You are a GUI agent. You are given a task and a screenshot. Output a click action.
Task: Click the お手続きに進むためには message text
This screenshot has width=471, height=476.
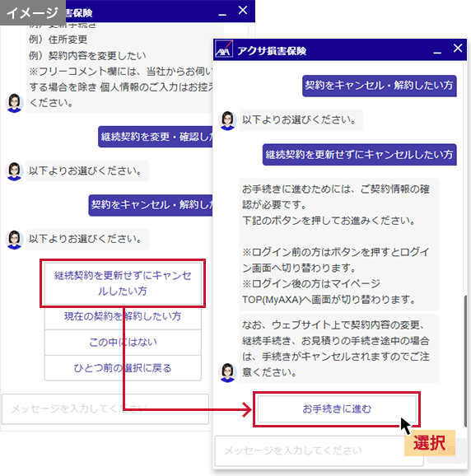point(338,245)
